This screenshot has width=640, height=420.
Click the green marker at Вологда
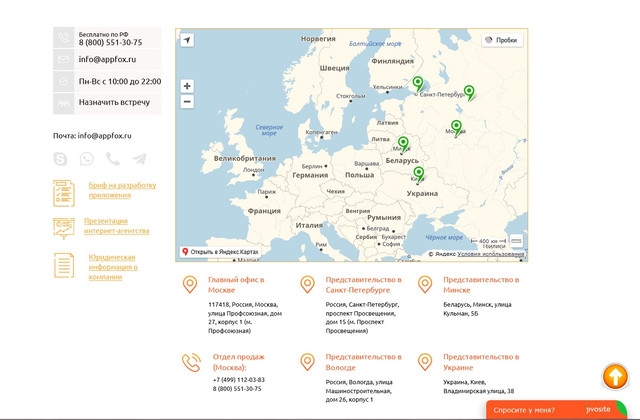469,93
